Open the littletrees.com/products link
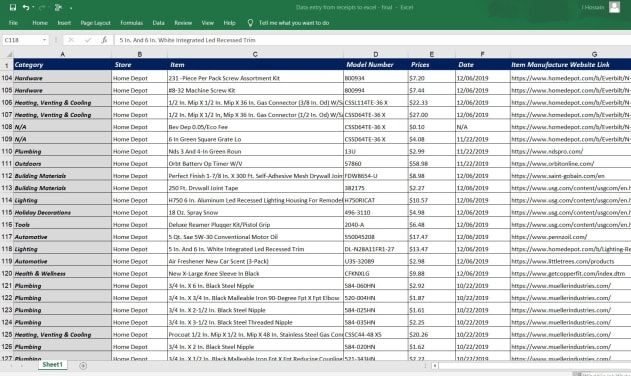The height and width of the screenshot is (376, 631). (563, 261)
